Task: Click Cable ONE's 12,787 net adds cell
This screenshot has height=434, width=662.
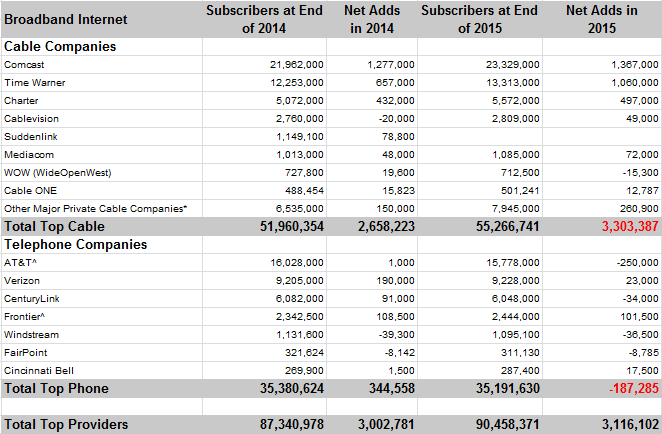Action: (x=642, y=191)
